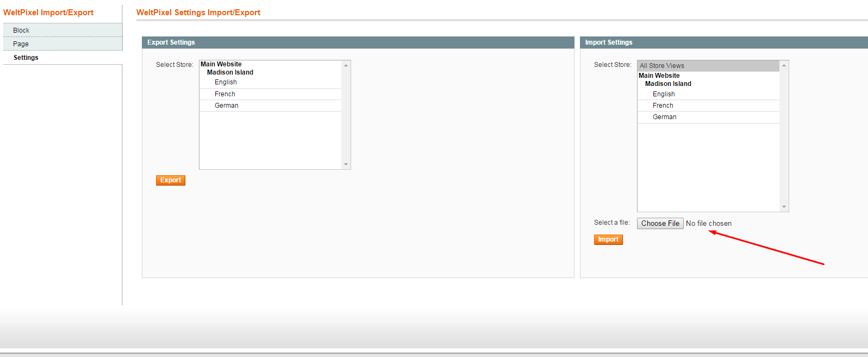Open the Block section in sidebar

[x=21, y=30]
